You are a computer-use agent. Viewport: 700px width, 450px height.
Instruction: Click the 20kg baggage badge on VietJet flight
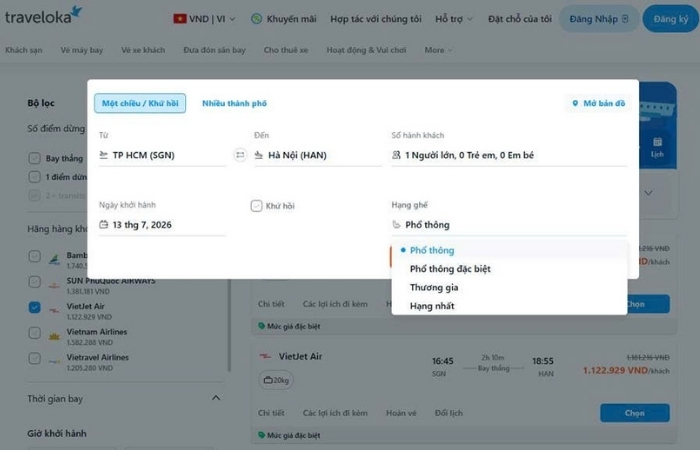276,380
